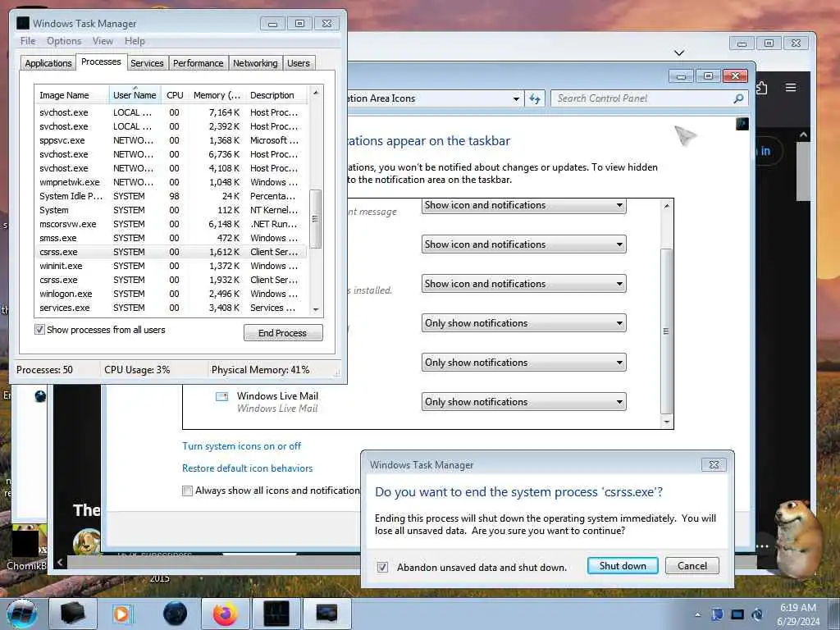Click the hamster desktop gadget
This screenshot has height=630, width=840.
797,538
